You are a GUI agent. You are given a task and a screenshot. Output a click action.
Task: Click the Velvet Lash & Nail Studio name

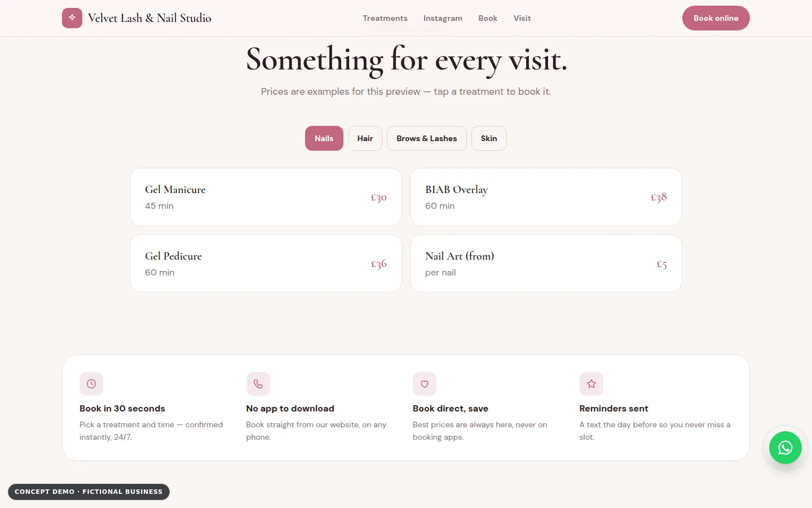[149, 18]
